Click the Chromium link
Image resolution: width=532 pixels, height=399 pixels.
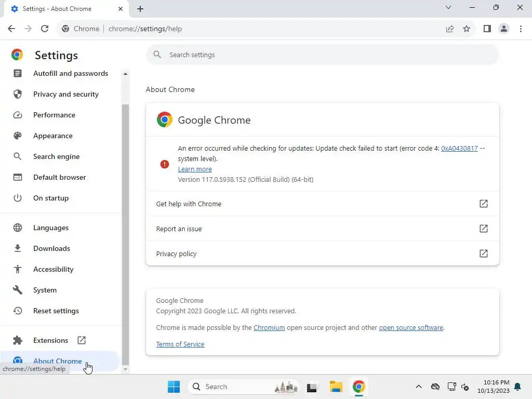click(269, 327)
